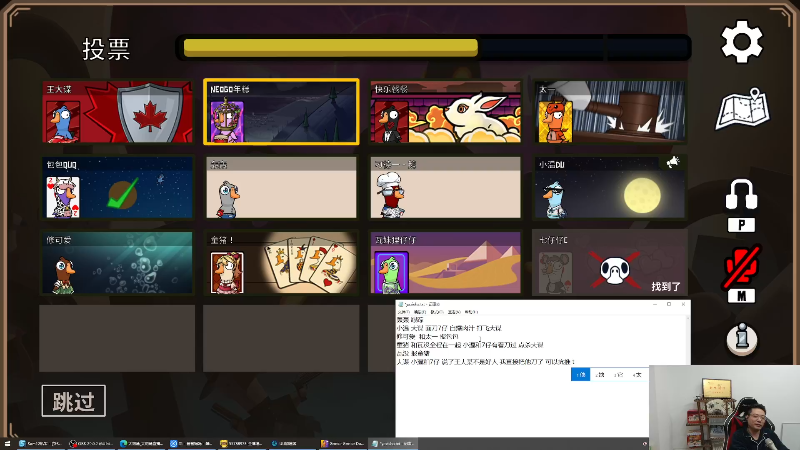Click orange fox-hat avatar on 太一 card
The image size is (800, 450).
pos(555,121)
